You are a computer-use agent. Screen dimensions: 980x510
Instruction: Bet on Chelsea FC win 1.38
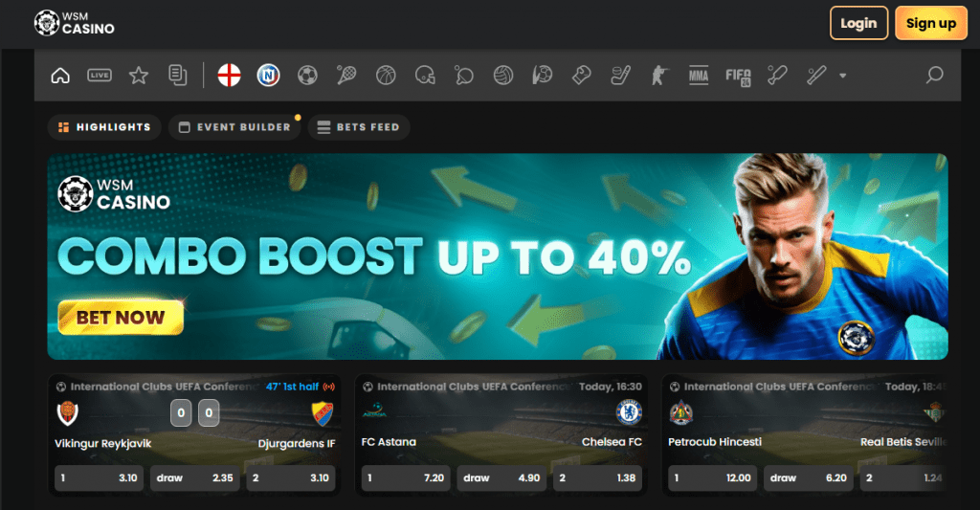597,478
